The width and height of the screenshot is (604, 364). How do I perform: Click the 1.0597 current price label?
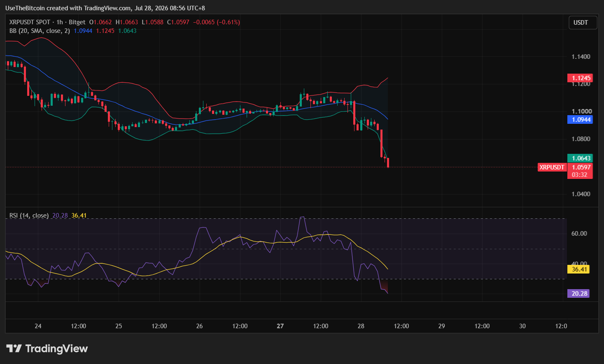[580, 167]
